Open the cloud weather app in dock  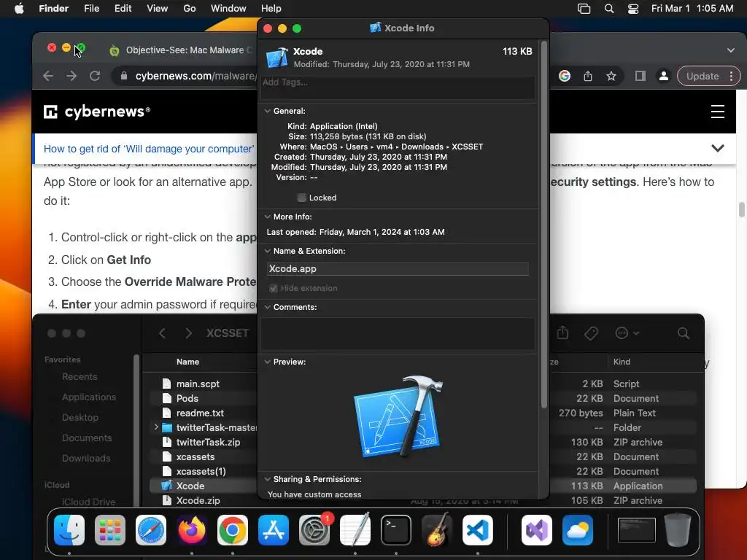click(x=578, y=529)
